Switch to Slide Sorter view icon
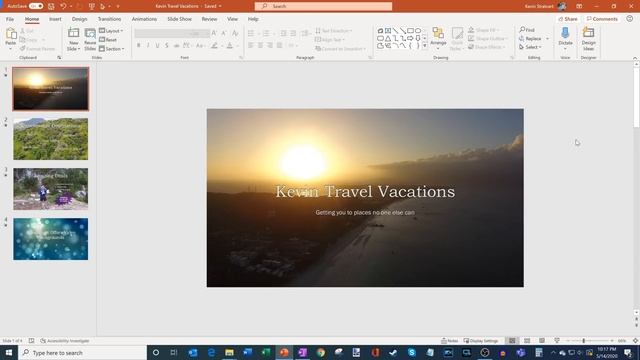640x360 pixels. tap(527, 341)
